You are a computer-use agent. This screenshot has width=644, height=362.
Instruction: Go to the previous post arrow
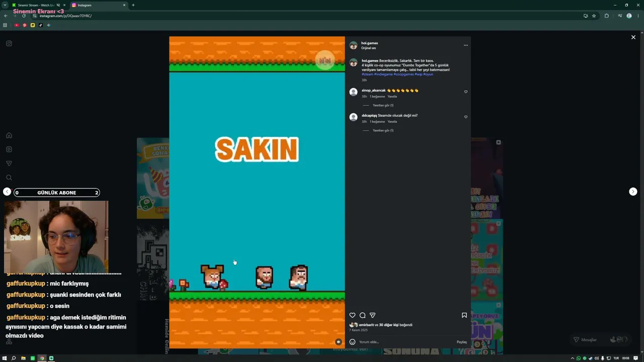7,192
